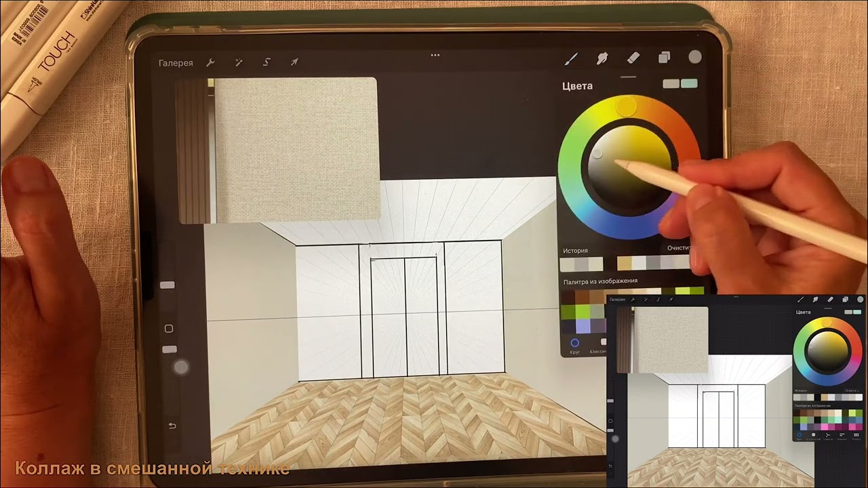
Task: Click the Undo arrow in the small preview sidebar
Action: click(x=610, y=466)
